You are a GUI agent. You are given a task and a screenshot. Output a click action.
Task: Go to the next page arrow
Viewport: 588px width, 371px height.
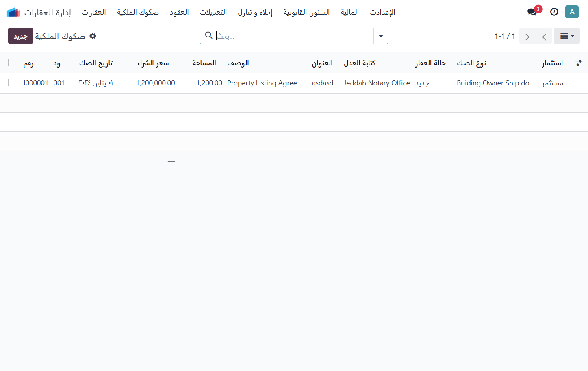pos(527,36)
